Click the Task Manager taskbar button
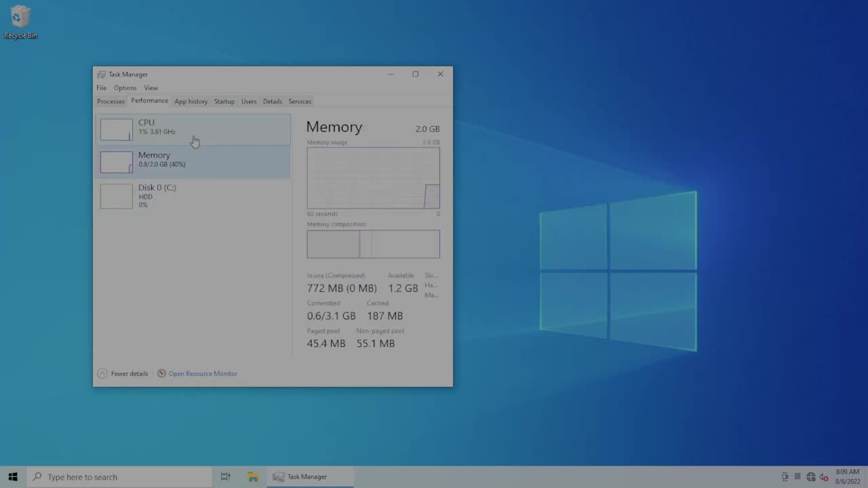 (x=310, y=477)
